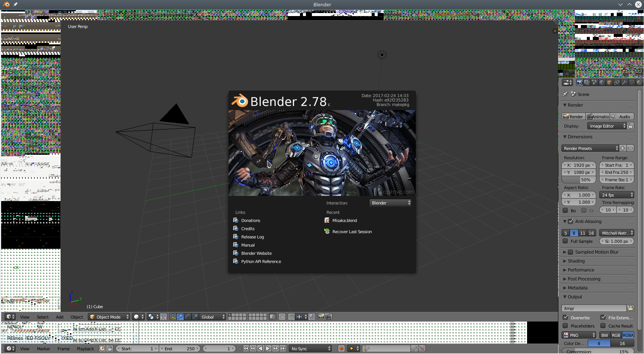Enable the Full Sample checkbox
Screen dimensions: 644x354
566,241
